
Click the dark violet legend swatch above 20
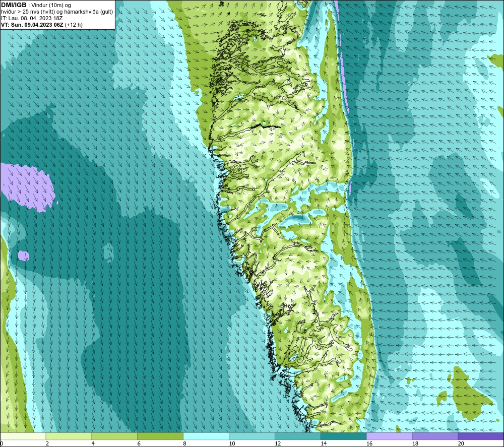[x=481, y=436]
